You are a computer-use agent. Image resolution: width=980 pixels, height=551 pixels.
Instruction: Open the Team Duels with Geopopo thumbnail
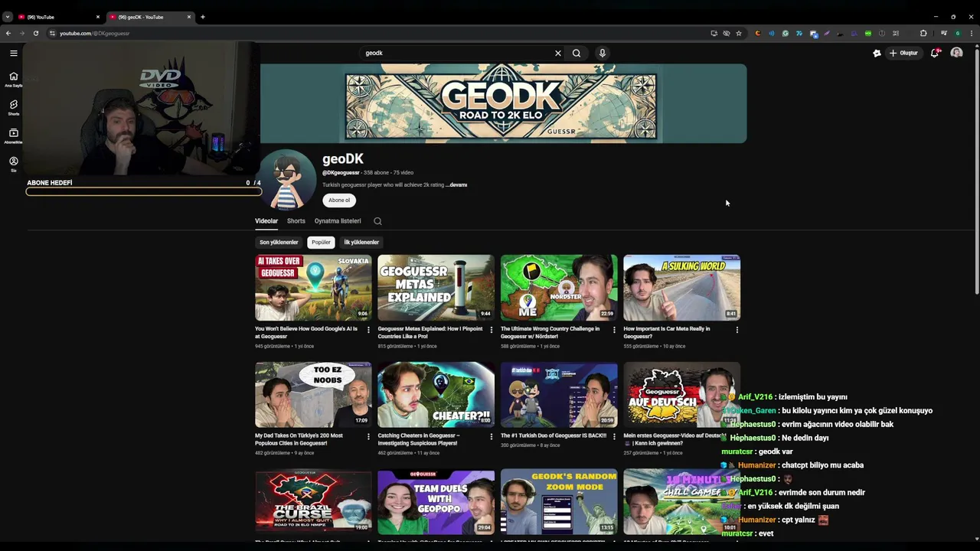[436, 502]
